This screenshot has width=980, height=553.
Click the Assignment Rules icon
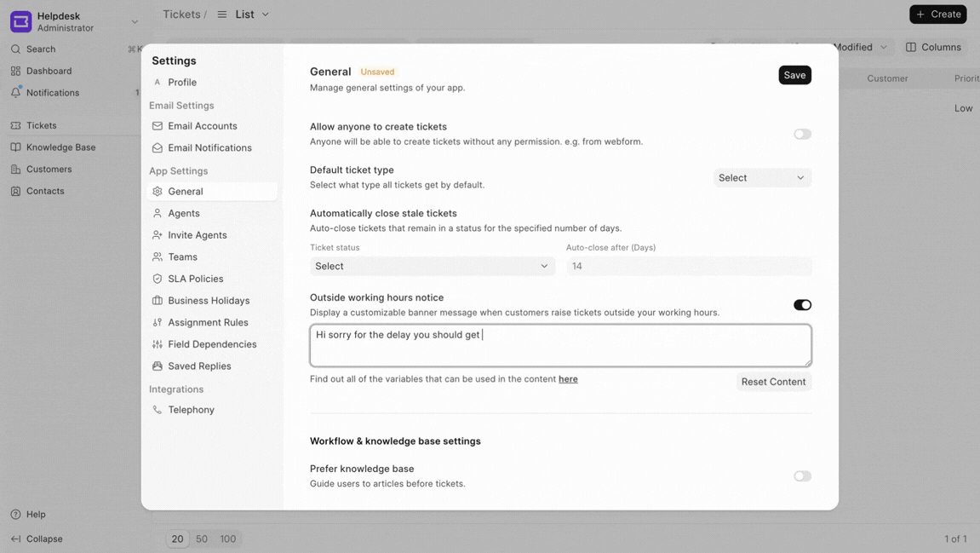pyautogui.click(x=158, y=323)
